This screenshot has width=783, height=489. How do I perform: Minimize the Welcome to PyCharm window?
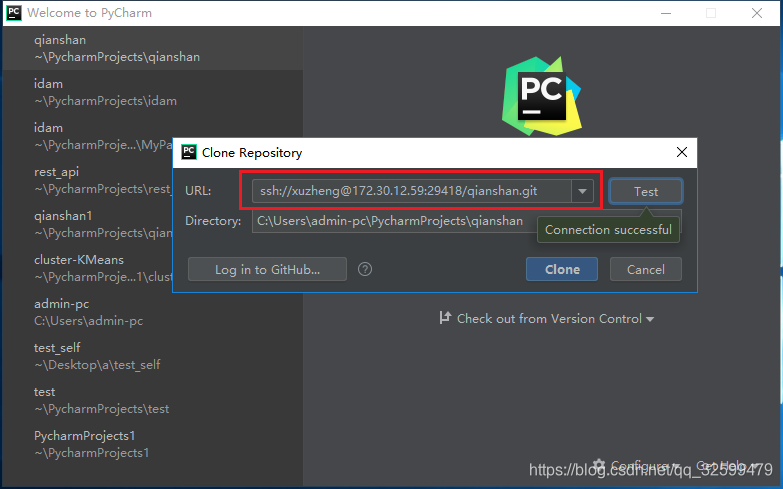pos(666,13)
